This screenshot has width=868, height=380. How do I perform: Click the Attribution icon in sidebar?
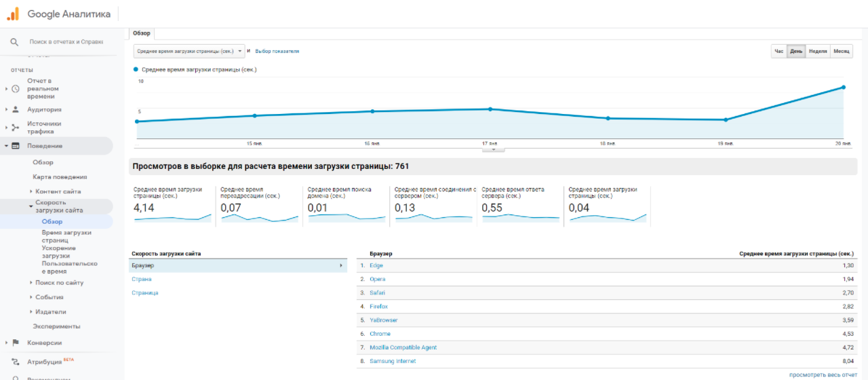[x=16, y=362]
